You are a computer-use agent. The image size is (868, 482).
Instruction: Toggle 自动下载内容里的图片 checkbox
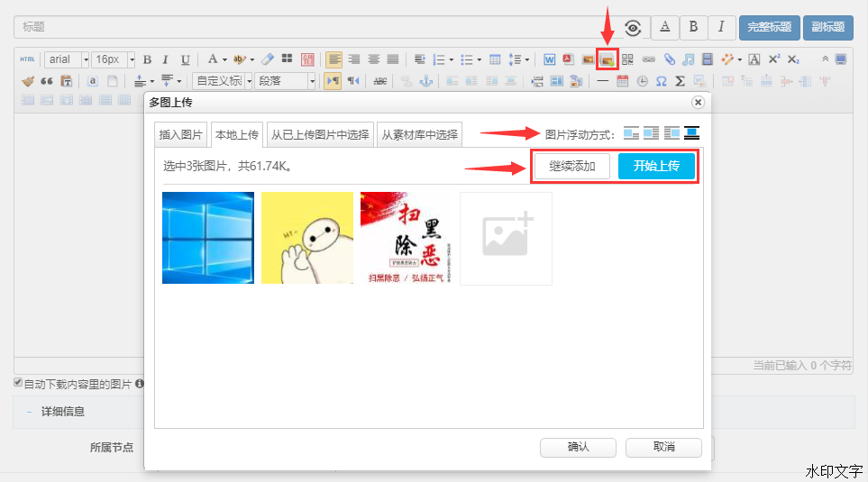(x=18, y=382)
